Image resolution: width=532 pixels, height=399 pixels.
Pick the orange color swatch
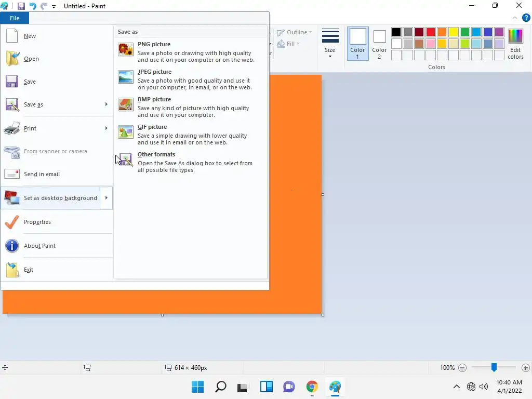(442, 32)
